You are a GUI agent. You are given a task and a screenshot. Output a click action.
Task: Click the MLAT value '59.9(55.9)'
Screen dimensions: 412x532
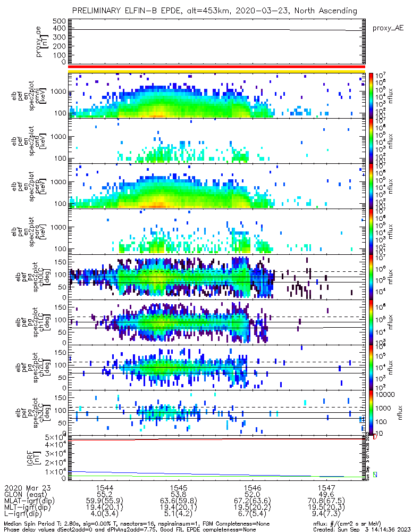[105, 501]
